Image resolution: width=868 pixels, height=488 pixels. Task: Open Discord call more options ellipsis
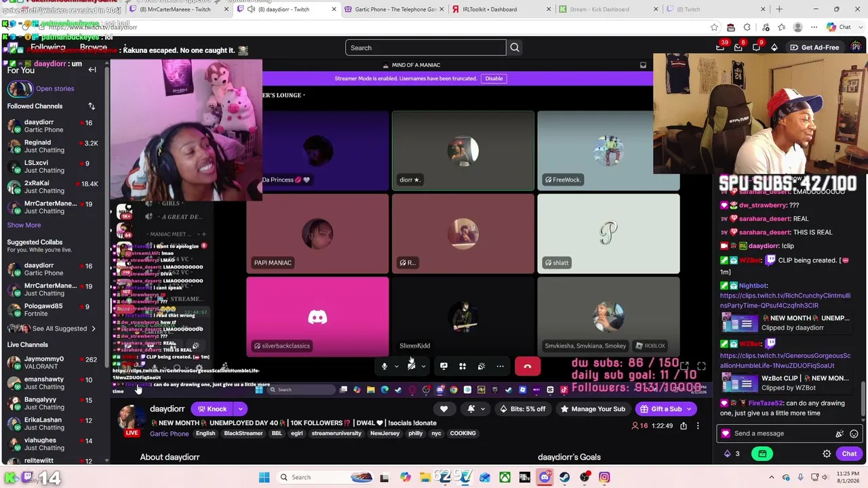[500, 367]
